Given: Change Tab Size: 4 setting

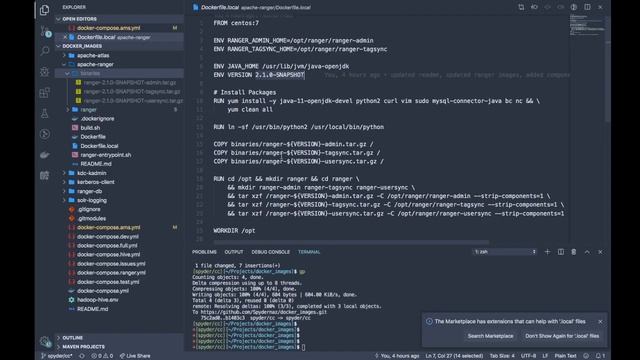Looking at the screenshot, I should click(502, 356).
